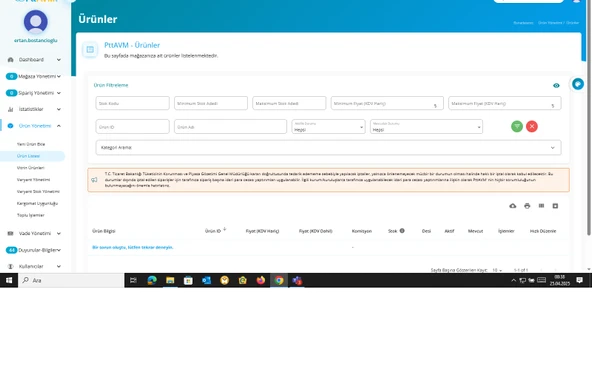Click the cloud download icon above table
592x366 pixels.
tap(512, 206)
